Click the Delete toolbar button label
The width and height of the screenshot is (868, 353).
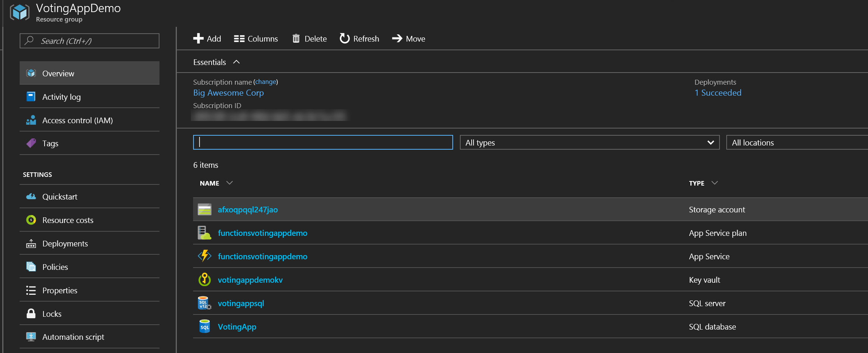click(x=316, y=39)
